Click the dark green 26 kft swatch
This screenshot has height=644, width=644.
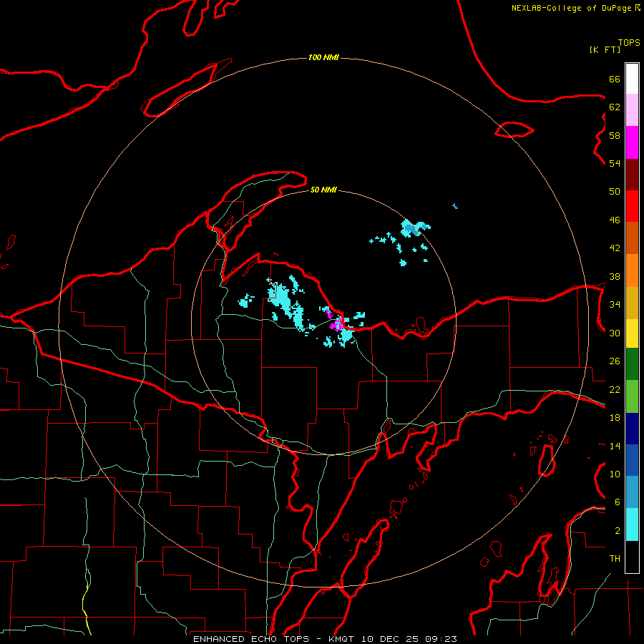632,364
